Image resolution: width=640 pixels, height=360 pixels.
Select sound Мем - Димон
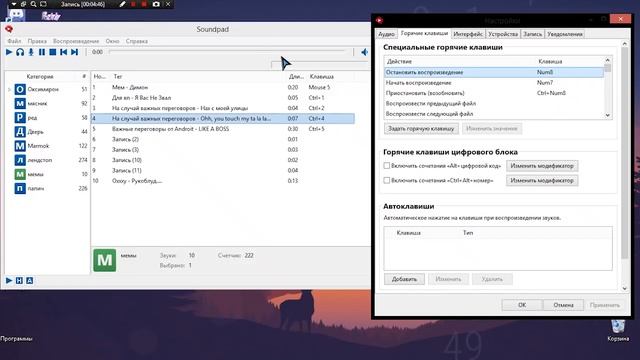(222, 87)
